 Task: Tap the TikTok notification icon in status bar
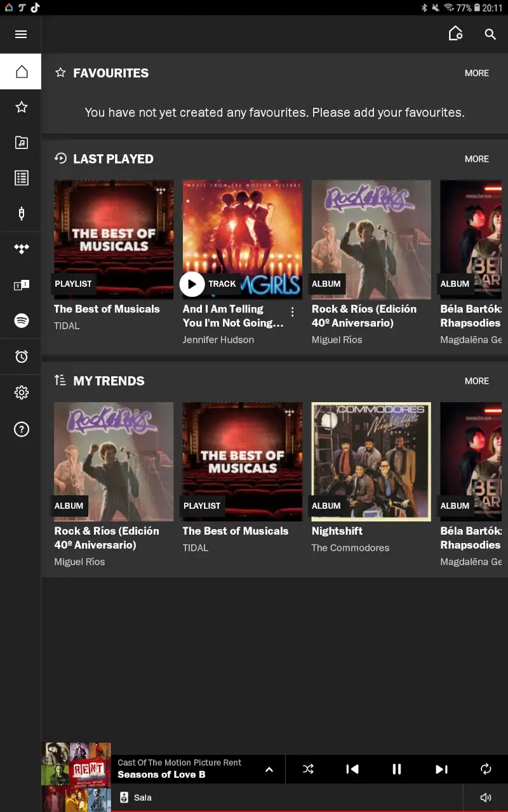pos(34,8)
